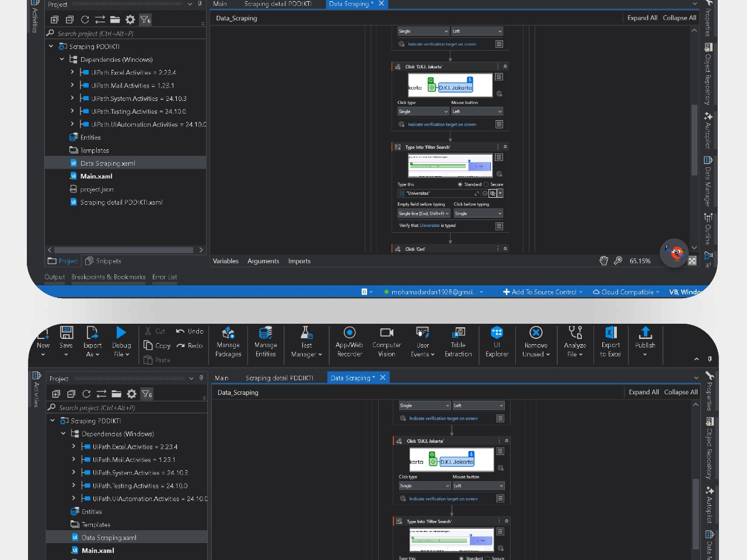Open the Variables panel tab
This screenshot has height=560, width=747.
tap(225, 261)
